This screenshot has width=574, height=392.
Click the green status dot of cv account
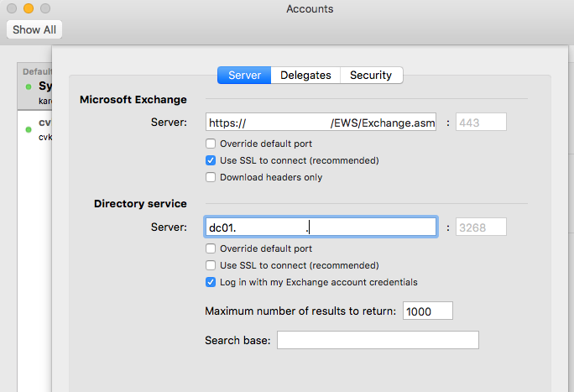tap(29, 129)
